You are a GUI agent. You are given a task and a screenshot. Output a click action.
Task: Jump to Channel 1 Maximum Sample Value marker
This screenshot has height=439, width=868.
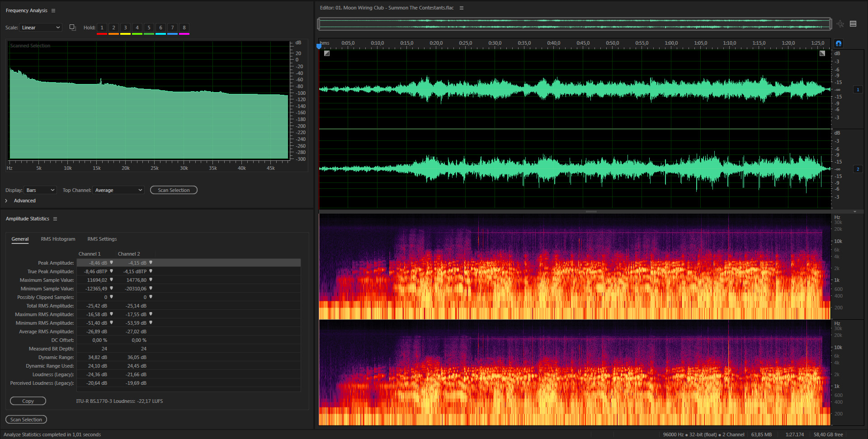tap(112, 280)
